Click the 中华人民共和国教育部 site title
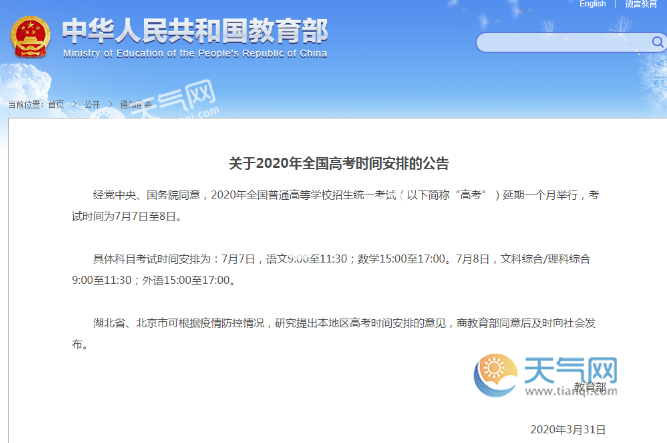The height and width of the screenshot is (443, 667). 195,31
